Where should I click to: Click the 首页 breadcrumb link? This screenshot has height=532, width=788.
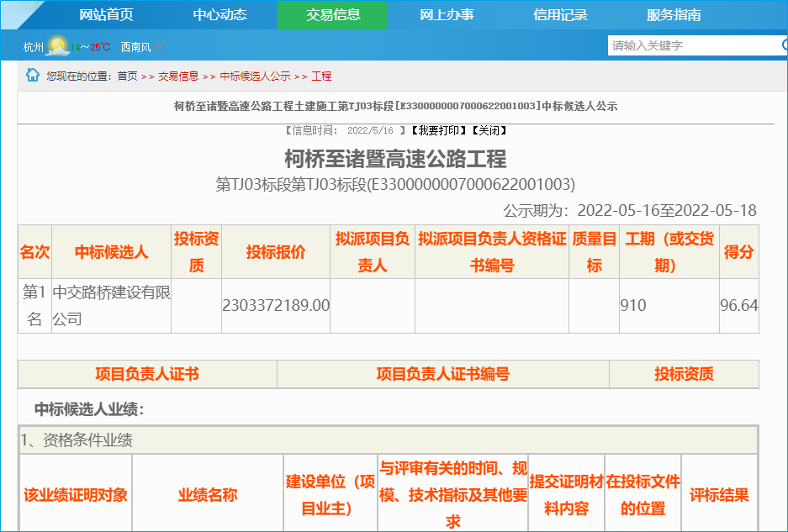coord(127,76)
